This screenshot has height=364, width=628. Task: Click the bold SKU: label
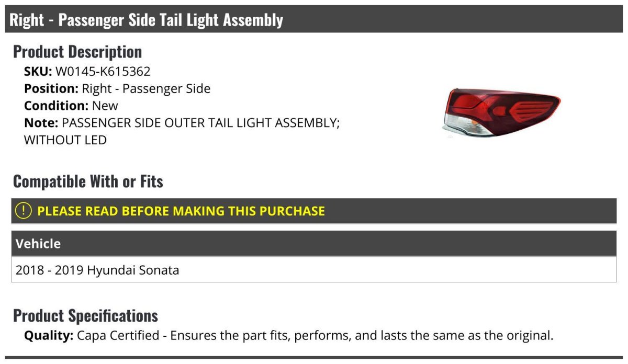tap(38, 72)
